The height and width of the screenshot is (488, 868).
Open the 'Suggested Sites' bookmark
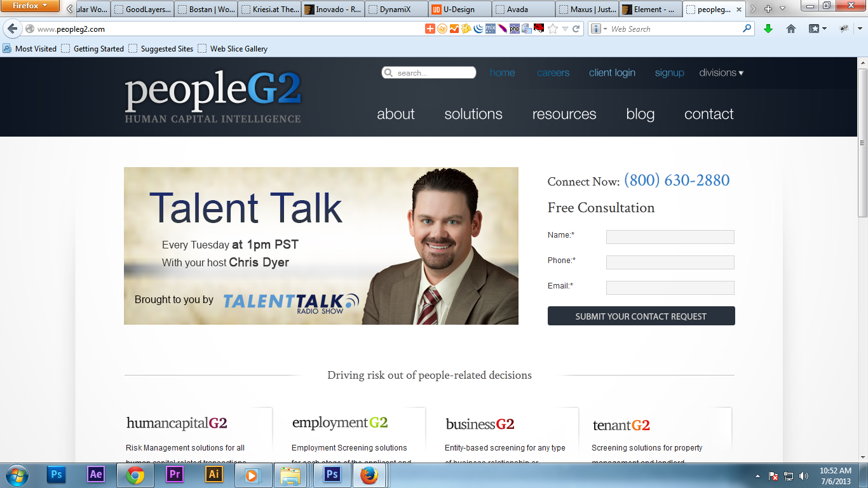click(161, 48)
